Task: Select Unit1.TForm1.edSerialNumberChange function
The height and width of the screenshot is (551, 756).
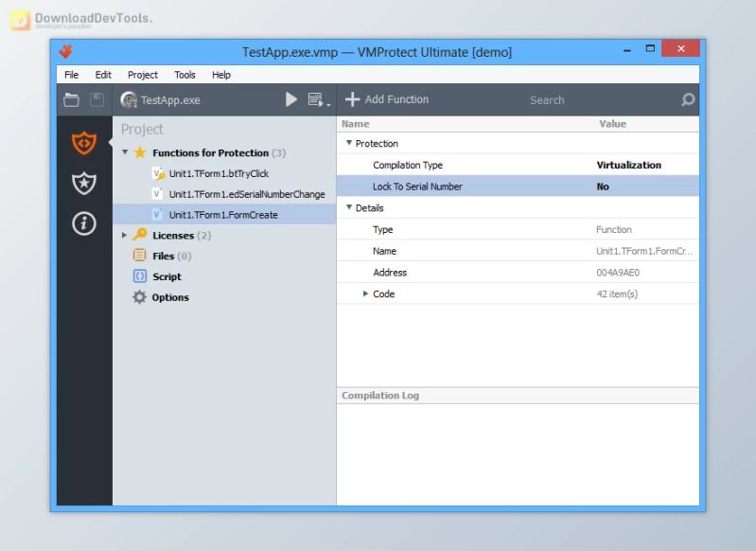Action: [x=247, y=194]
